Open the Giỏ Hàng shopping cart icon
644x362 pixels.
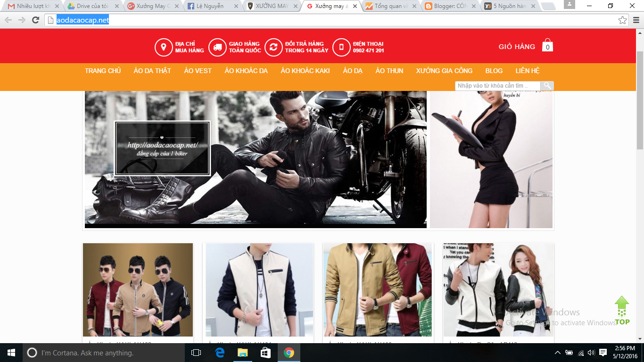(x=547, y=46)
